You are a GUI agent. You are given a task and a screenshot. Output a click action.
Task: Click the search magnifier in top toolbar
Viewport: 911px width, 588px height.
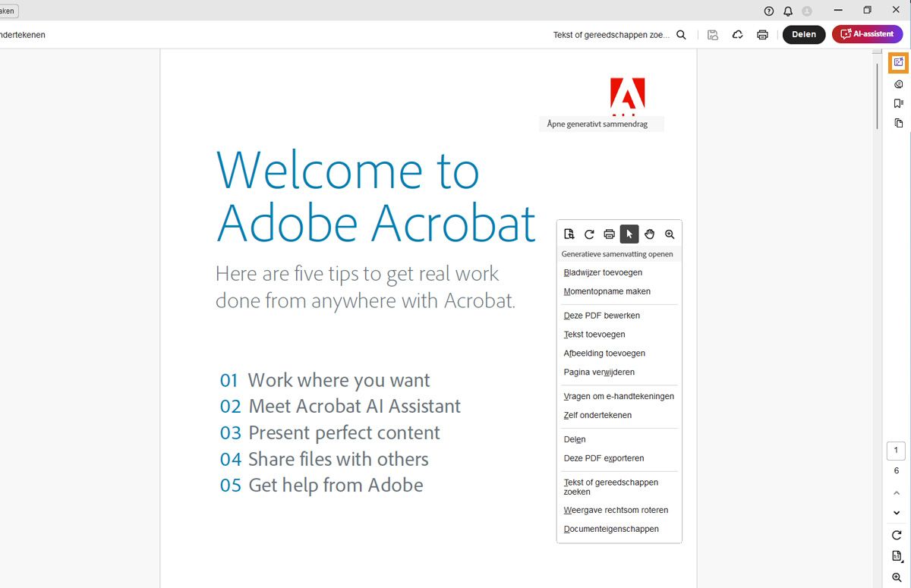point(681,35)
